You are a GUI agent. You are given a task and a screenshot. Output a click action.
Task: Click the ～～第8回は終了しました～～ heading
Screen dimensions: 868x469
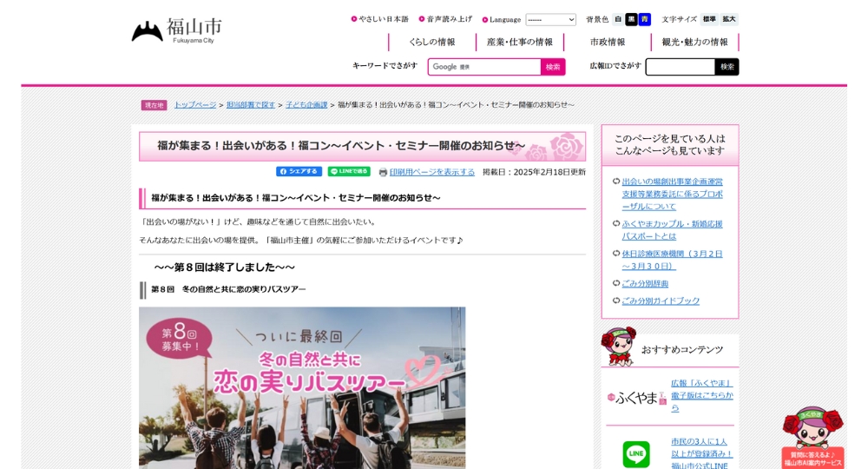coord(224,268)
